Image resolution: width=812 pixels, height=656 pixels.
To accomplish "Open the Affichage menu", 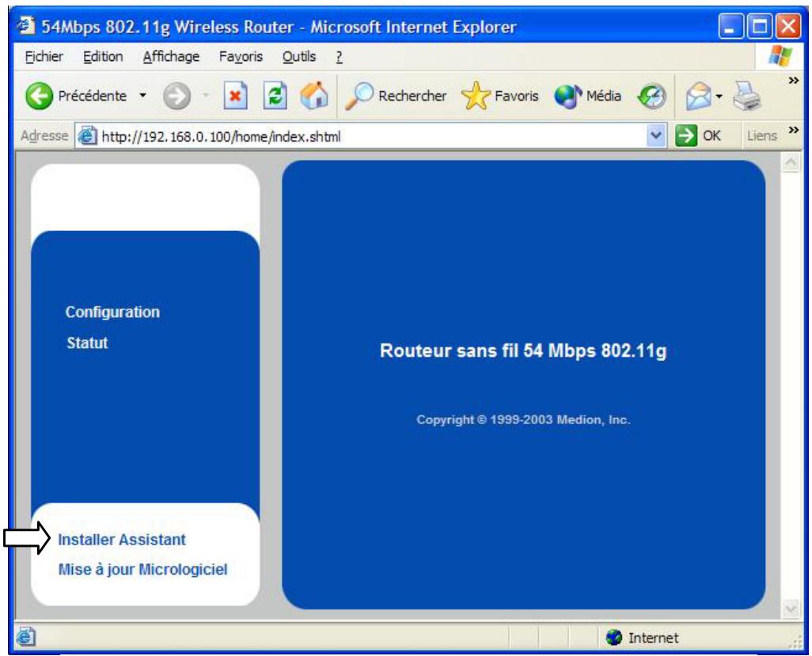I will click(x=171, y=56).
